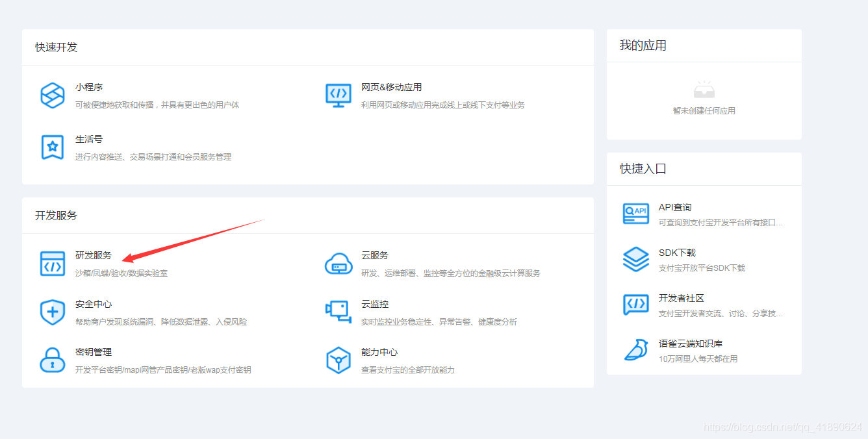Open the 网页&移动应用 link
Image resolution: width=868 pixels, height=439 pixels.
point(392,88)
